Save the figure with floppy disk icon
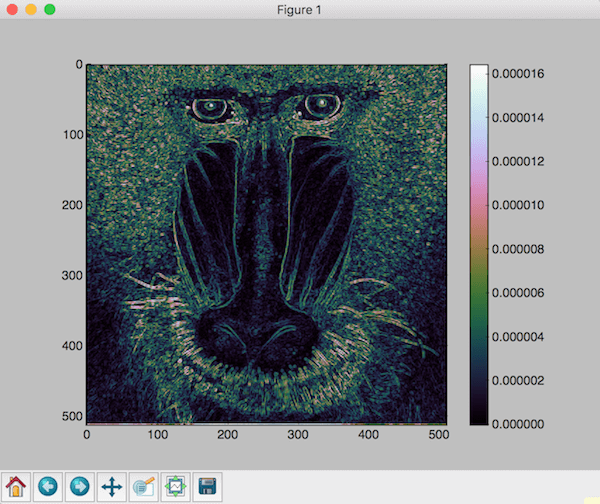Screen dimensions: 600x504 pyautogui.click(x=207, y=487)
